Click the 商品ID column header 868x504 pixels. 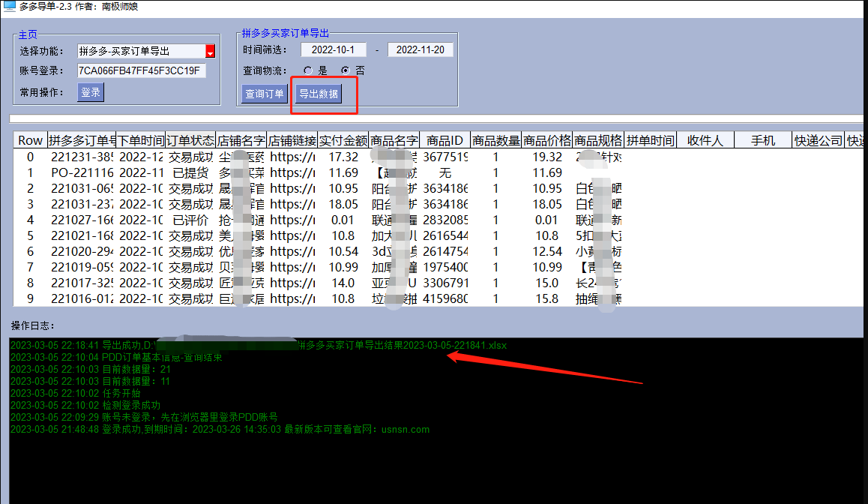(x=444, y=141)
